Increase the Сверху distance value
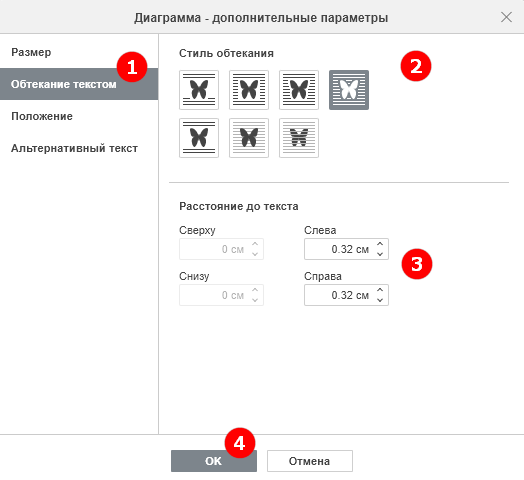The width and height of the screenshot is (524, 480). point(255,244)
